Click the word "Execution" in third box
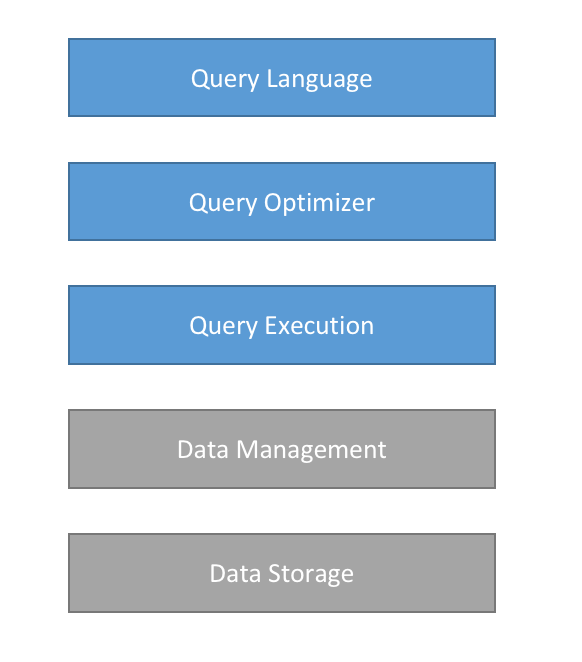Screen dimensions: 582x662 point(319,326)
